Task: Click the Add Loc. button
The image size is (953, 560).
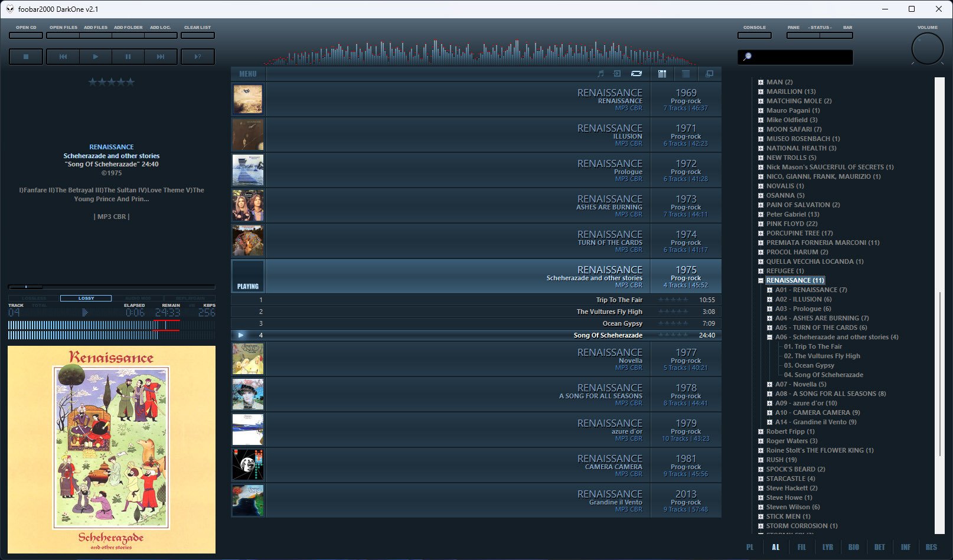Action: click(161, 35)
